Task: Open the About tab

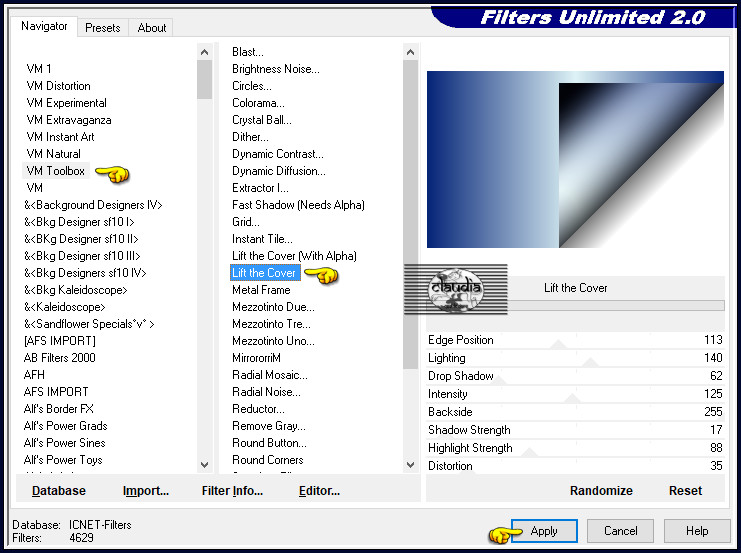Action: (152, 28)
